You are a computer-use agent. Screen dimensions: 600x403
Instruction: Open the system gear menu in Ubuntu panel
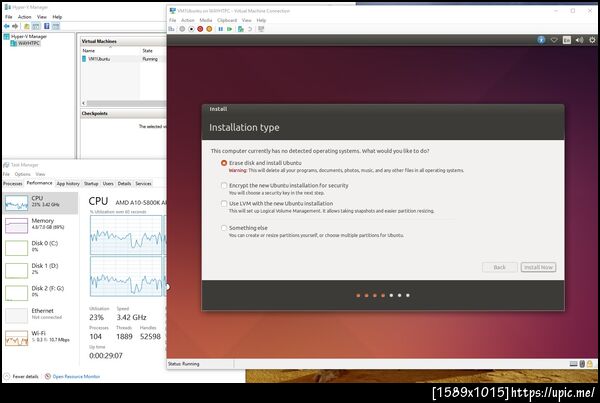coord(592,40)
